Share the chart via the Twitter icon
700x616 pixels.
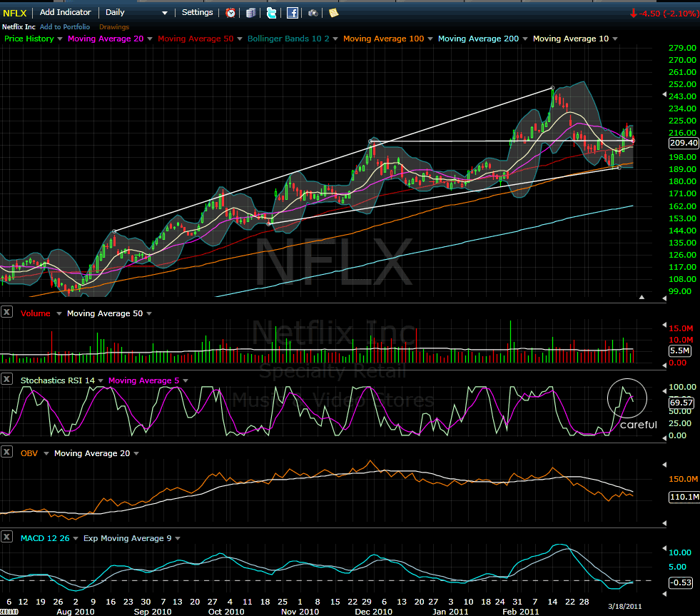[271, 13]
